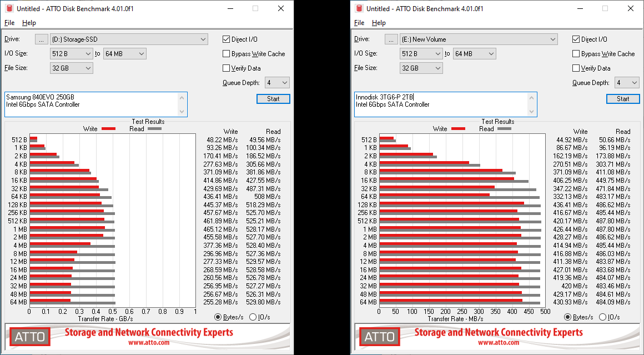The image size is (644, 355).
Task: Click Test Results heading in left window
Action: pyautogui.click(x=148, y=122)
